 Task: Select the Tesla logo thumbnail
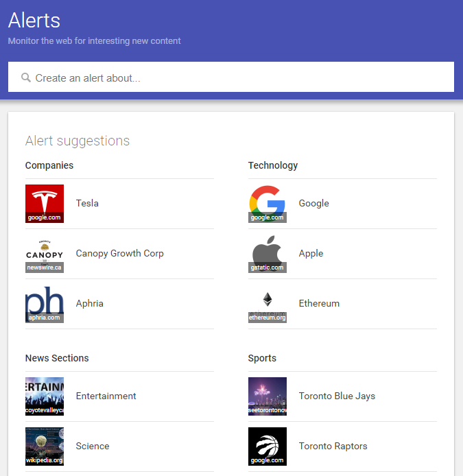[45, 204]
